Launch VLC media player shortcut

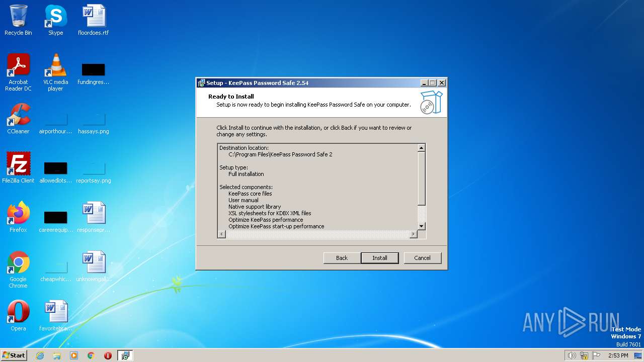(55, 72)
